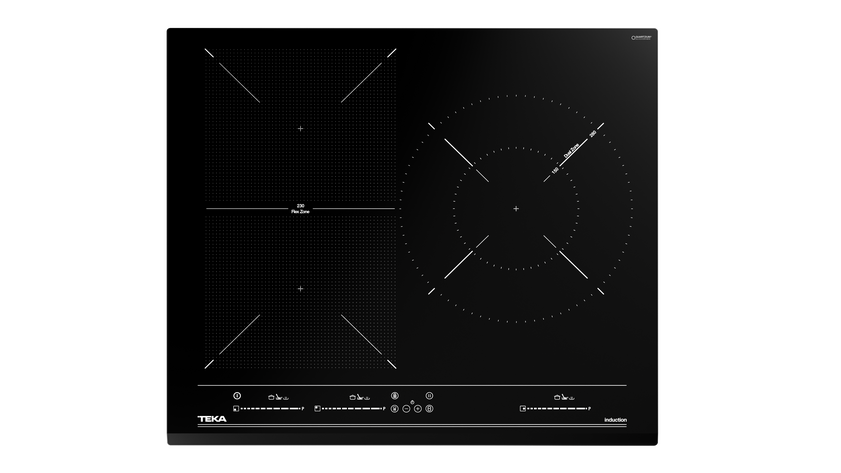Set power on the left zone slider

tap(270, 409)
